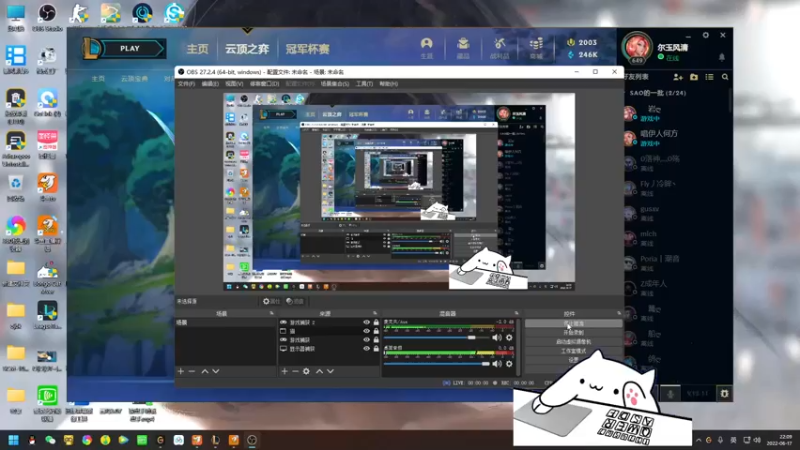Open WeChat icon on taskbar
This screenshot has width=800, height=450.
click(50, 440)
